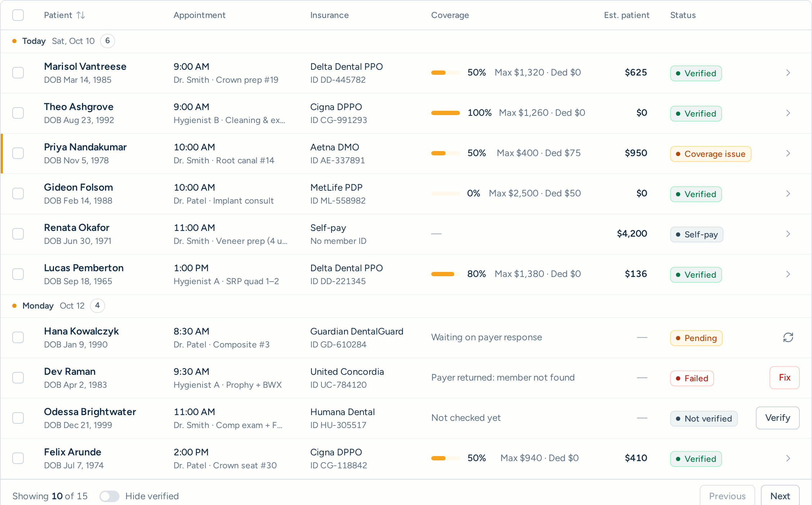
Task: Open Renata Okafor row chevron
Action: [788, 234]
